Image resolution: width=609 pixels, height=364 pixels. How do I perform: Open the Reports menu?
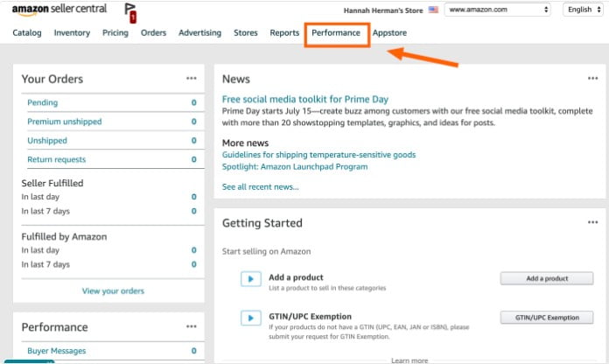(x=284, y=33)
